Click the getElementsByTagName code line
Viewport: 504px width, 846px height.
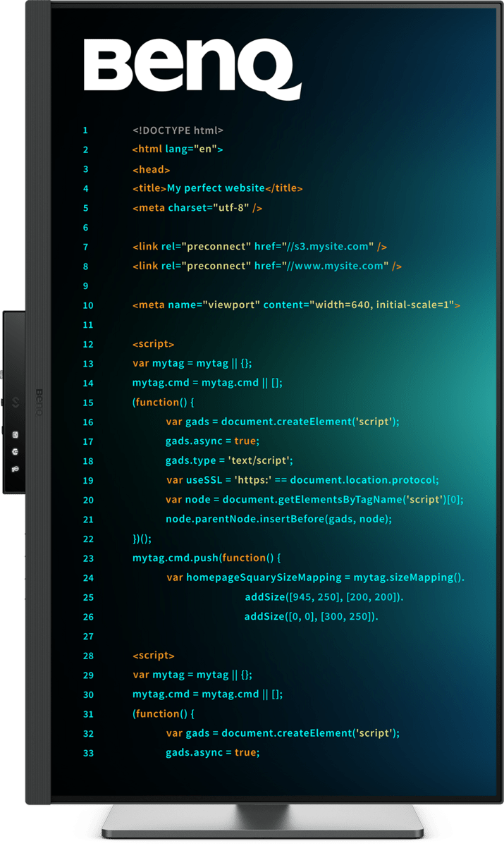[314, 499]
